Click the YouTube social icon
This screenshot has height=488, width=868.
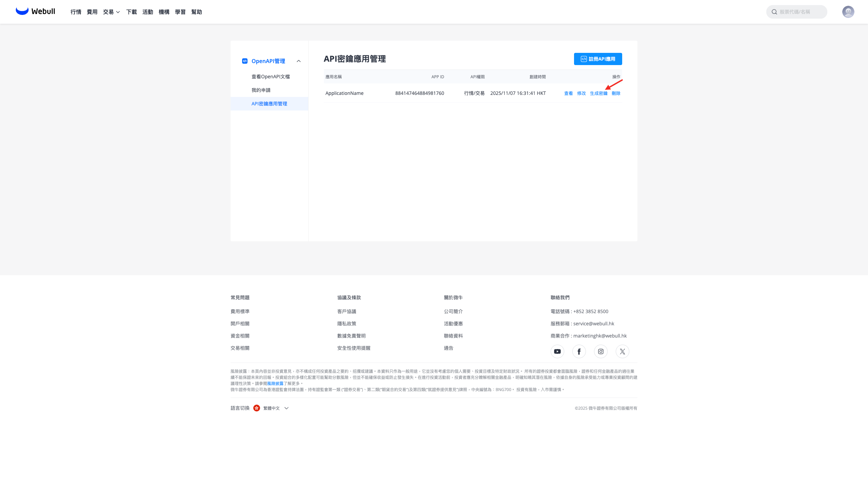pyautogui.click(x=557, y=351)
